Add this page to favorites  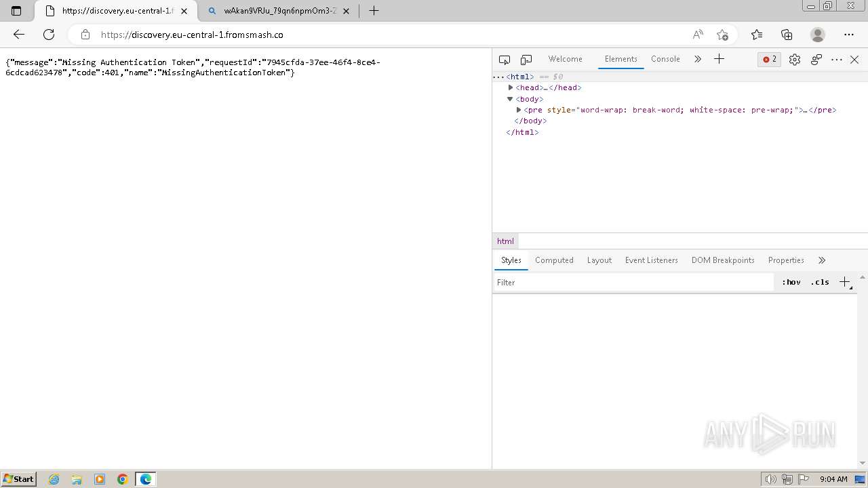coord(722,35)
